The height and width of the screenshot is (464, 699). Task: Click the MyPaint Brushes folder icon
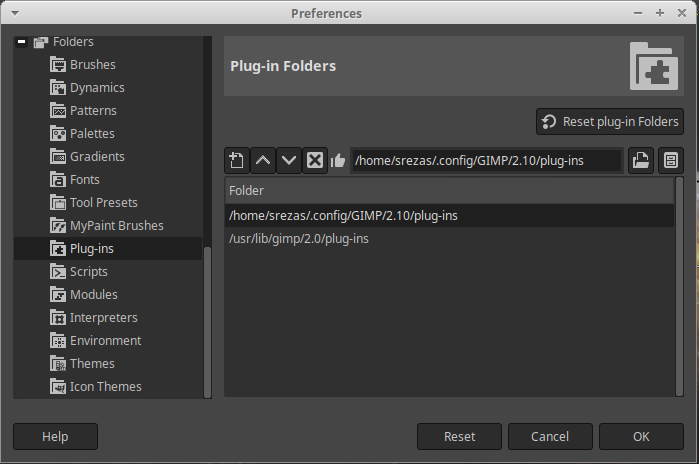point(58,226)
